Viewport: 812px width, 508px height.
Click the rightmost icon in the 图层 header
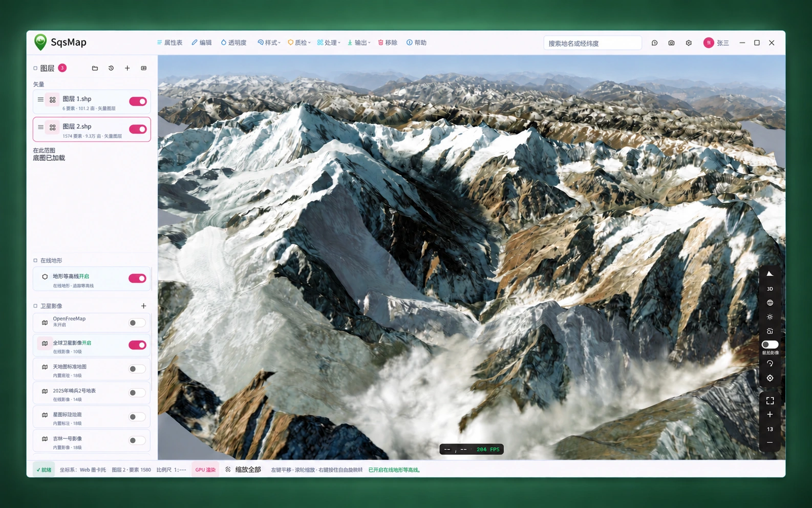pyautogui.click(x=144, y=68)
